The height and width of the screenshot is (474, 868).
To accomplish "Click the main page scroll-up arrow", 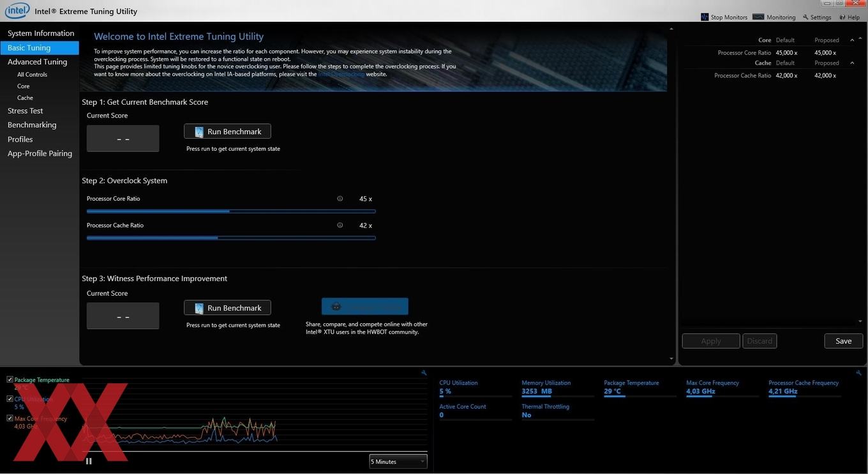I will coord(671,29).
